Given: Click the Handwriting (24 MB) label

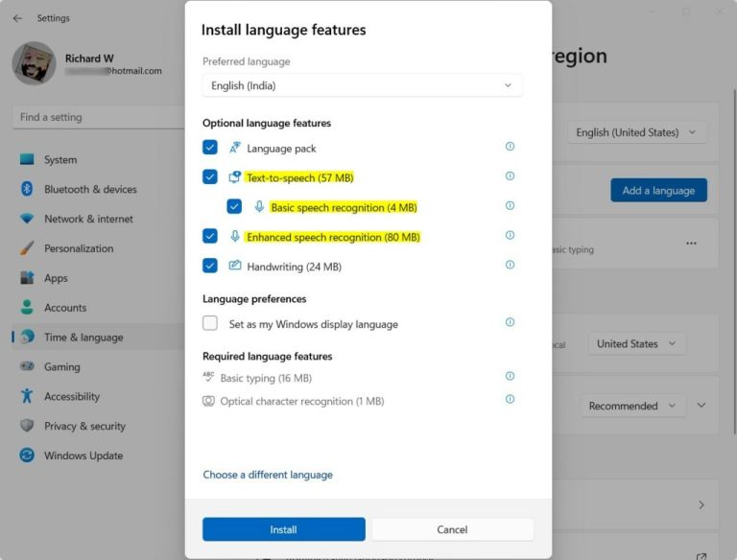Looking at the screenshot, I should point(295,267).
